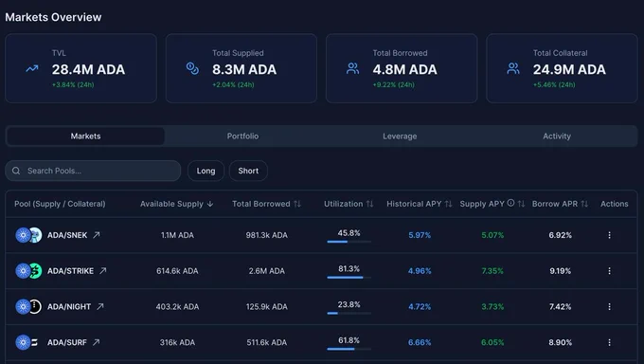
Task: Click the Markets Overview heading
Action: tap(53, 17)
